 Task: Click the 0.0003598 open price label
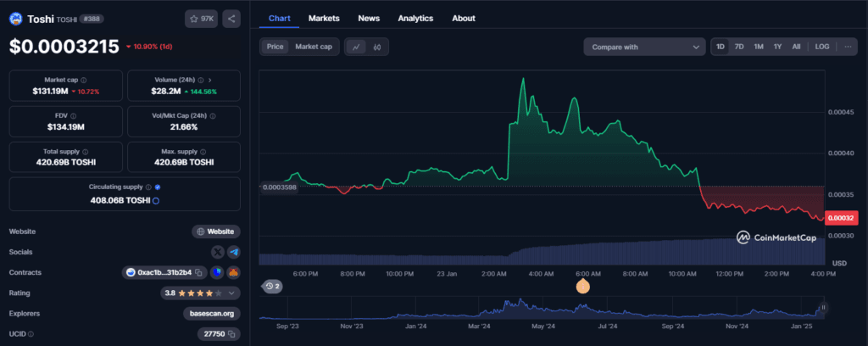tap(280, 187)
